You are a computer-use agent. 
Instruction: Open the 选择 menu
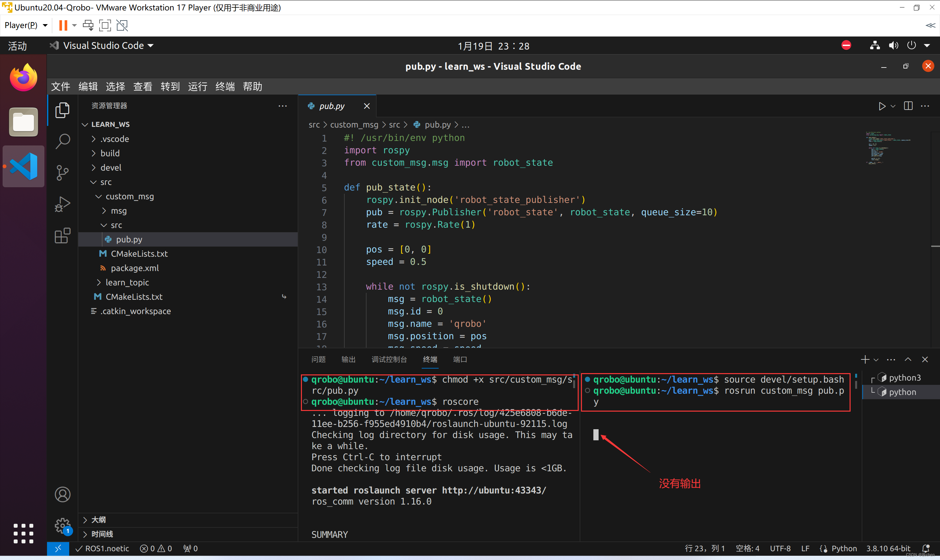[x=115, y=87]
